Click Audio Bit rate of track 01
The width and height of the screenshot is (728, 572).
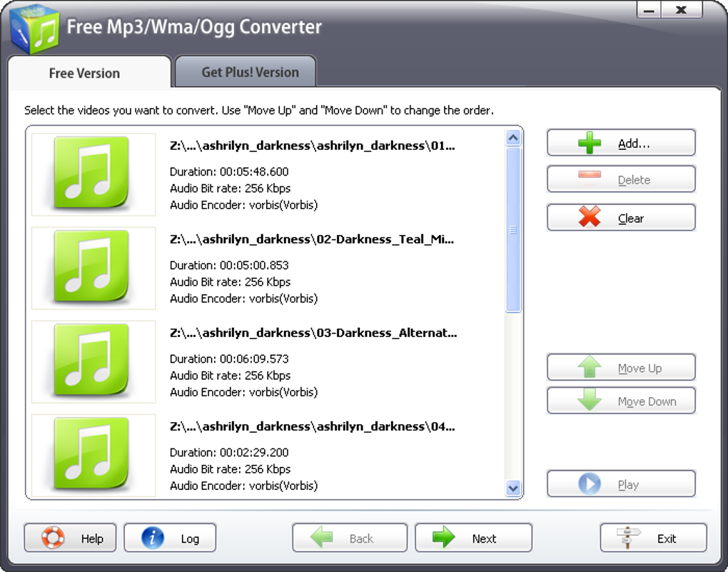pos(231,189)
